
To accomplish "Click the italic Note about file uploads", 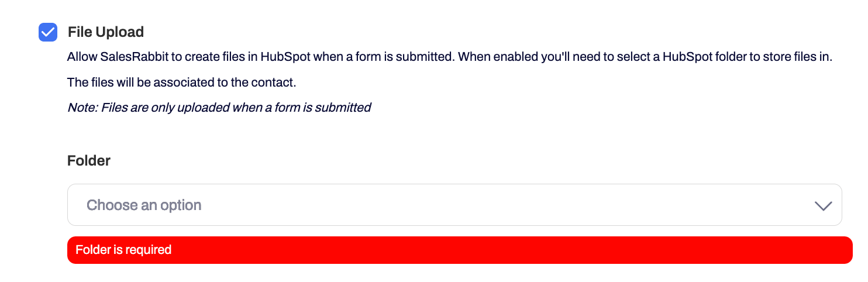I will [x=219, y=108].
